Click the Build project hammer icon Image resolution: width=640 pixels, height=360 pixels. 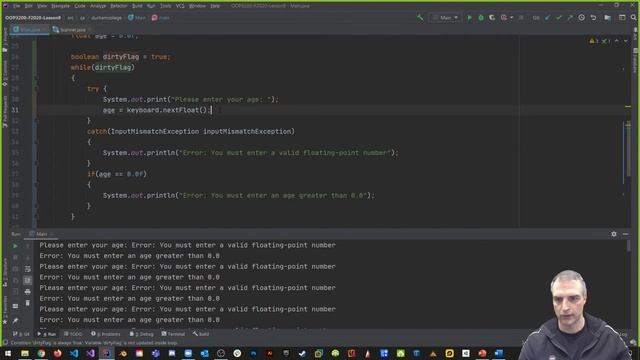pyautogui.click(x=420, y=18)
